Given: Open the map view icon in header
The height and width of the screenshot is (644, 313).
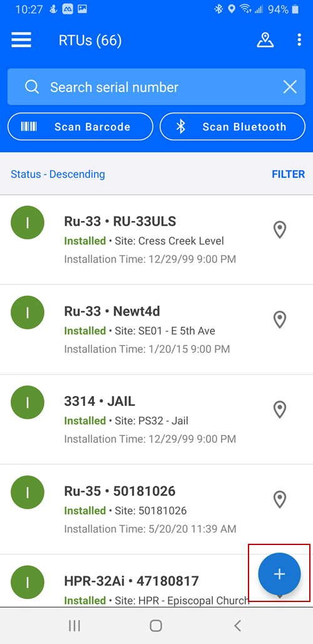Looking at the screenshot, I should (x=265, y=40).
